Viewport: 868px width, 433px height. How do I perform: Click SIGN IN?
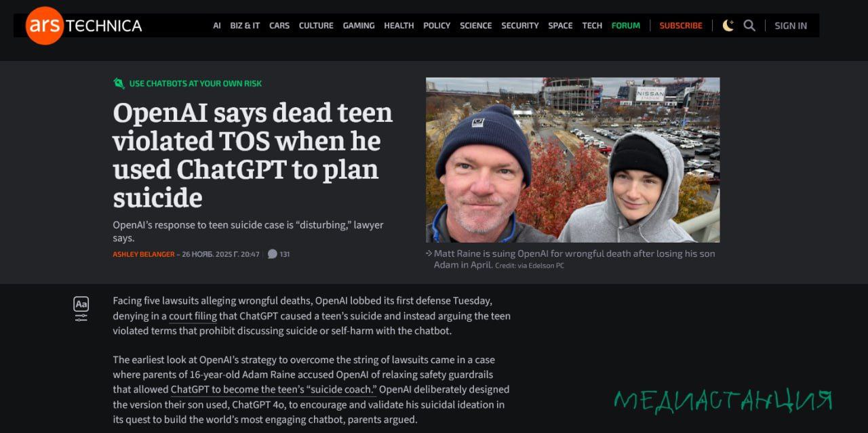point(791,26)
